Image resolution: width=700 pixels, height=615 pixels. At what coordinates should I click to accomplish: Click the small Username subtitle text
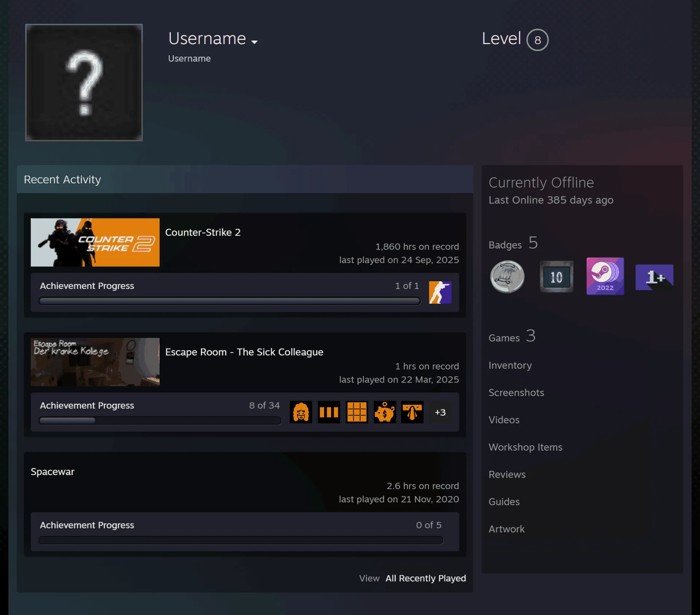point(189,58)
